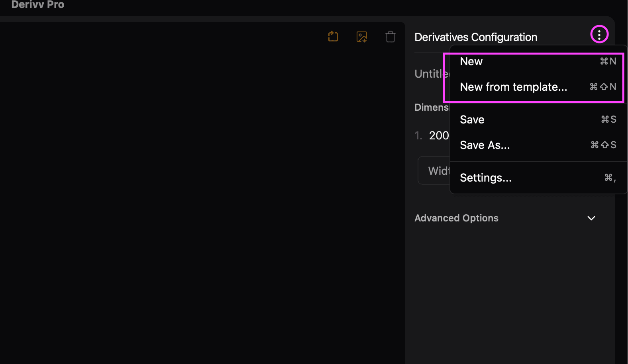The image size is (628, 364).
Task: Click the image download icon
Action: [362, 37]
